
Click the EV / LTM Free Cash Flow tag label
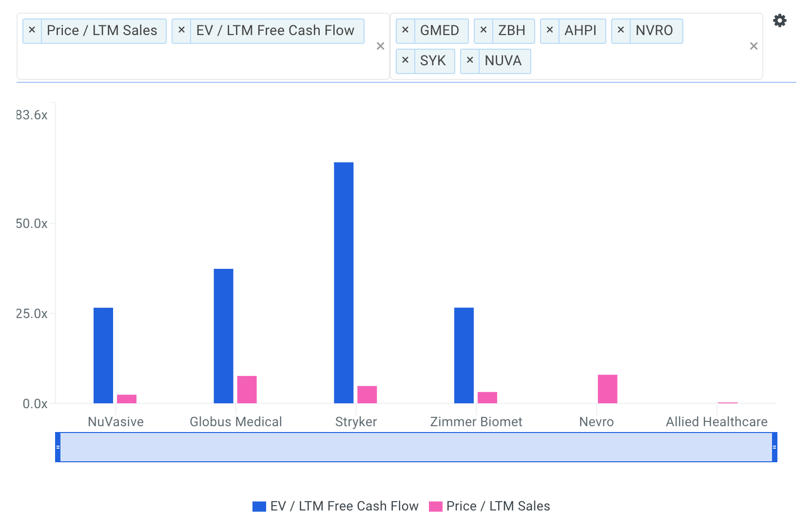[275, 30]
